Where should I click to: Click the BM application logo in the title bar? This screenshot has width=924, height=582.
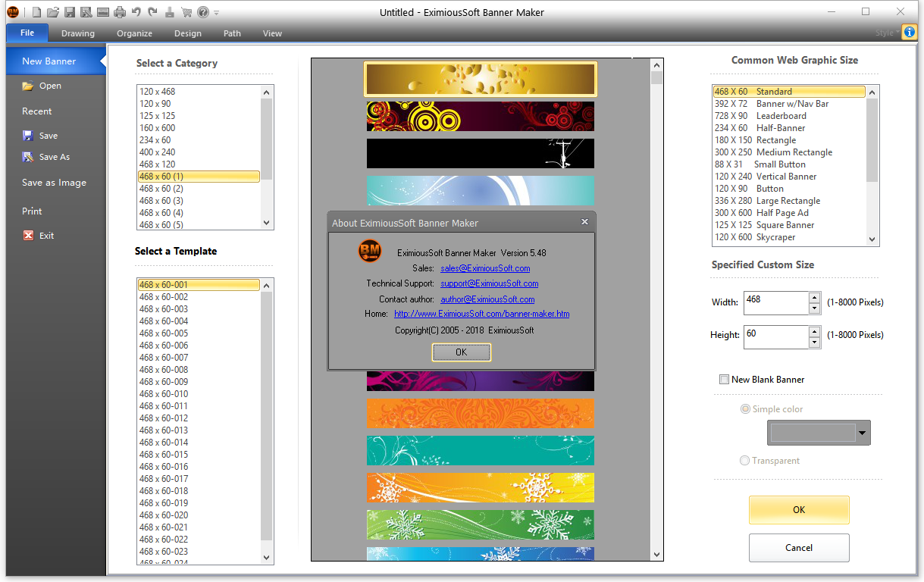click(13, 12)
